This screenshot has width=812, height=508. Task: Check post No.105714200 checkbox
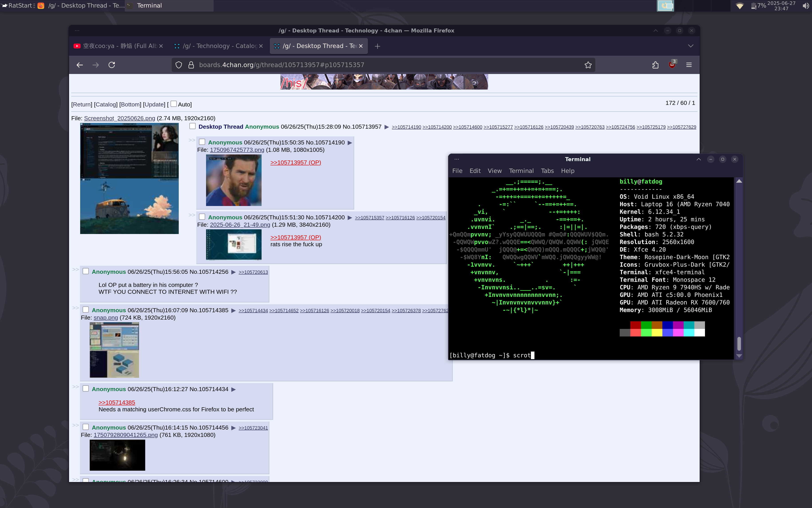tap(202, 217)
